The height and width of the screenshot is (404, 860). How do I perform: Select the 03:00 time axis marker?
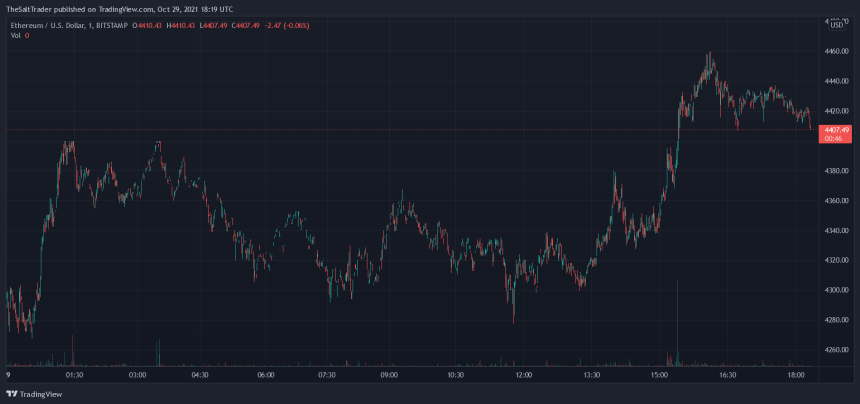(x=137, y=375)
